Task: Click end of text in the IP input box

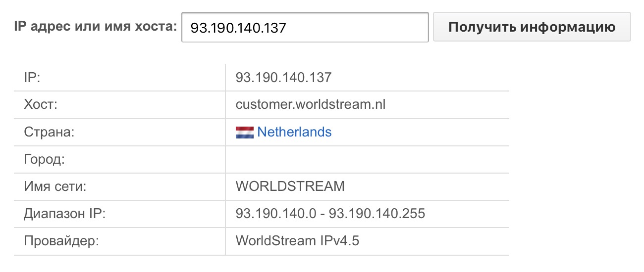Action: tap(288, 27)
